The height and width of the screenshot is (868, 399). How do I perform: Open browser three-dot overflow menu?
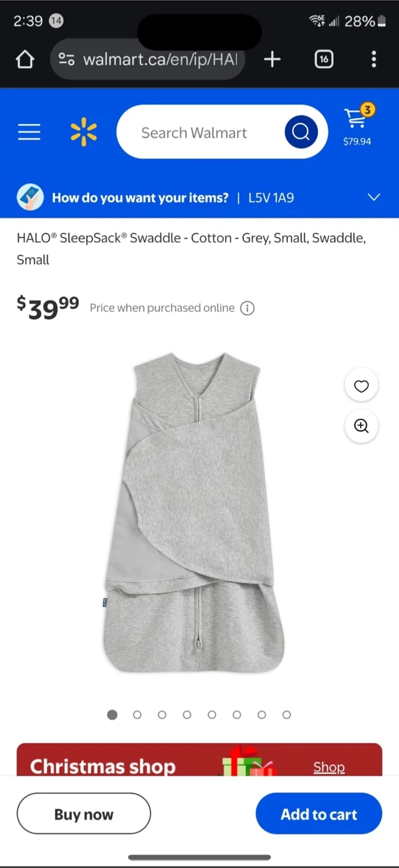pos(374,59)
